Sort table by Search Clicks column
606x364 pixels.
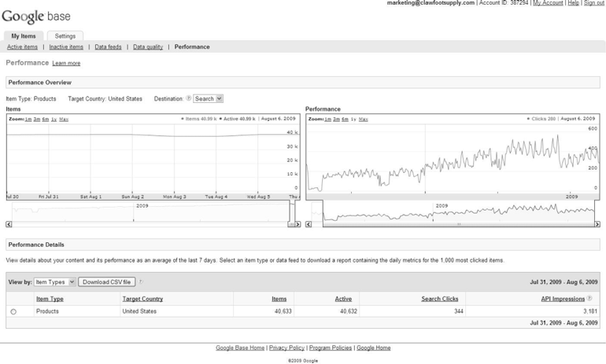[440, 299]
